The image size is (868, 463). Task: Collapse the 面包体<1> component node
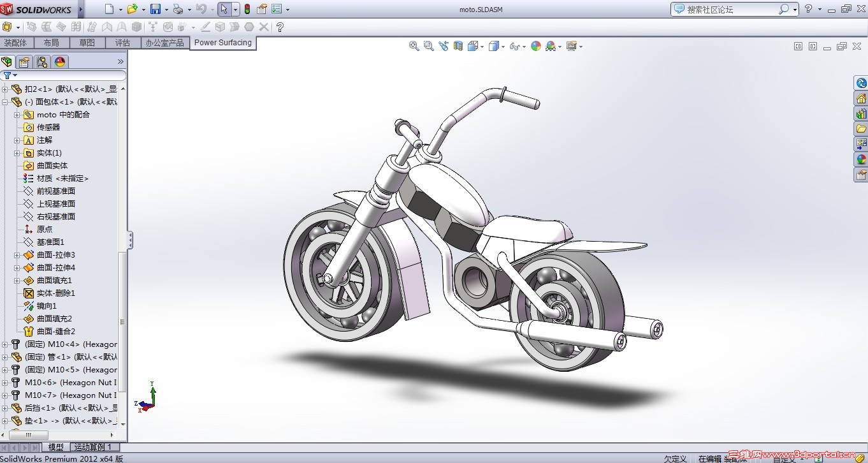[4, 102]
